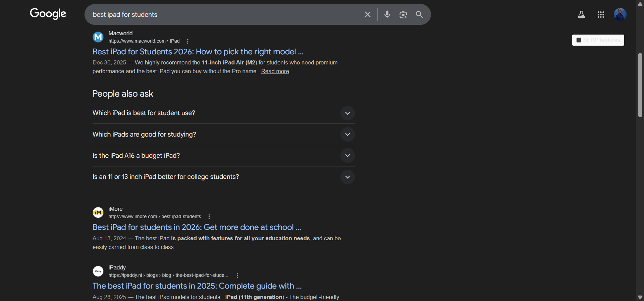Click Read more in Macworld snippet

(275, 71)
